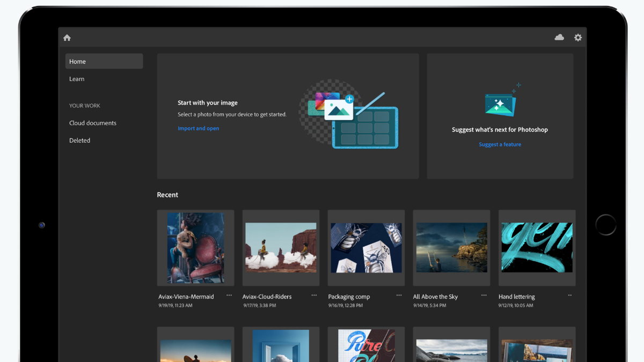The height and width of the screenshot is (362, 644).
Task: Open Photoshop settings via the gear icon
Action: click(578, 38)
